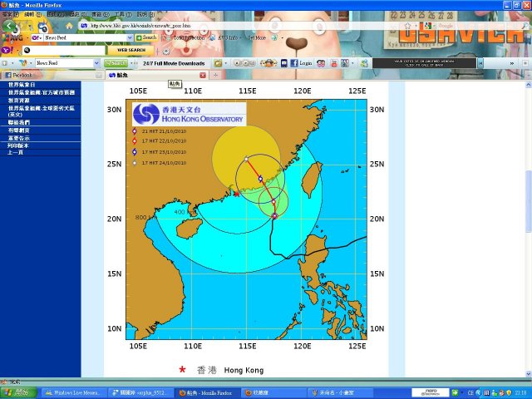Click sidebar link 世界氣象日

(x=22, y=85)
